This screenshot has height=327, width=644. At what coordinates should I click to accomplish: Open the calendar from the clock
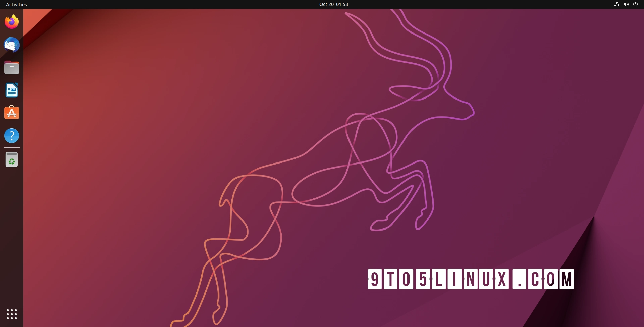coord(333,4)
